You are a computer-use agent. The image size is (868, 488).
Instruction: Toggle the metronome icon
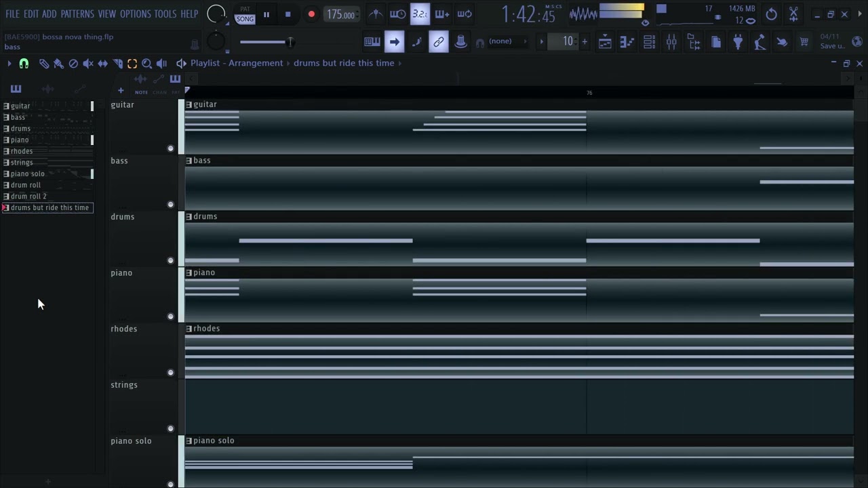coord(375,14)
